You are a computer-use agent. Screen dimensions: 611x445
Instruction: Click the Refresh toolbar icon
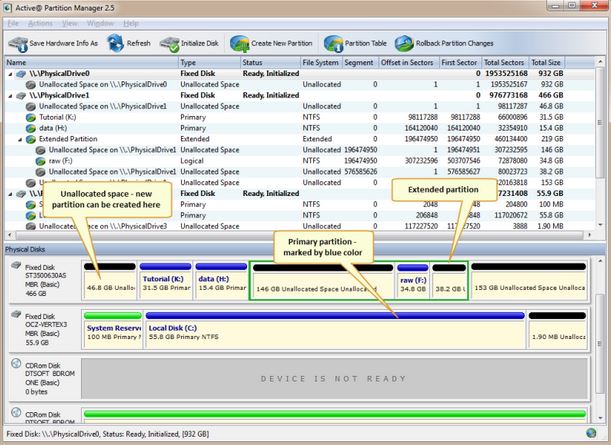[x=116, y=43]
